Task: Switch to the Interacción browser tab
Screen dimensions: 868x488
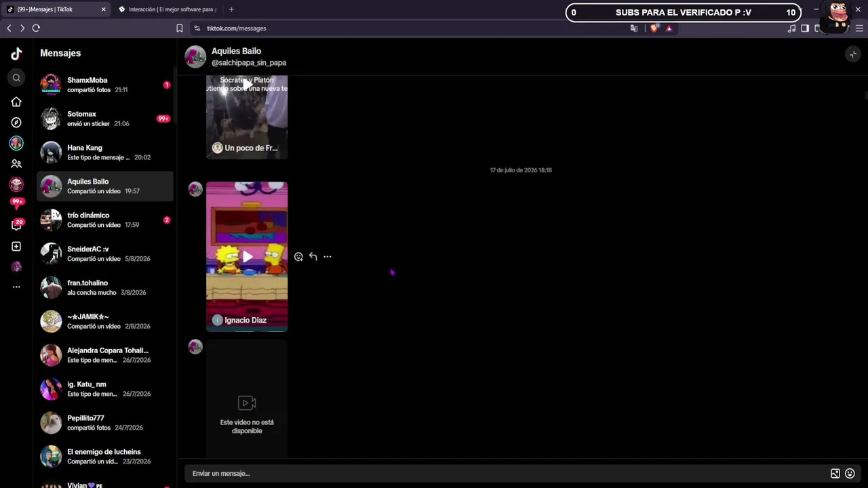Action: [168, 9]
